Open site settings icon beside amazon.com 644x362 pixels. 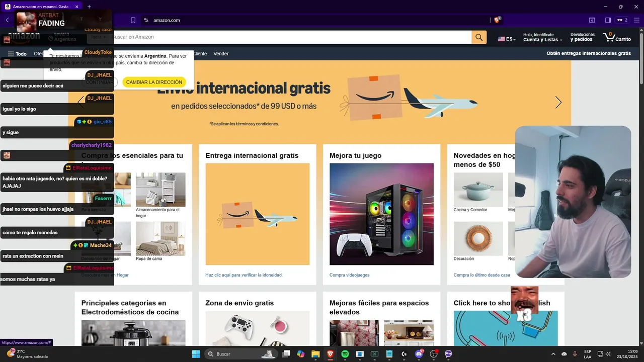146,20
